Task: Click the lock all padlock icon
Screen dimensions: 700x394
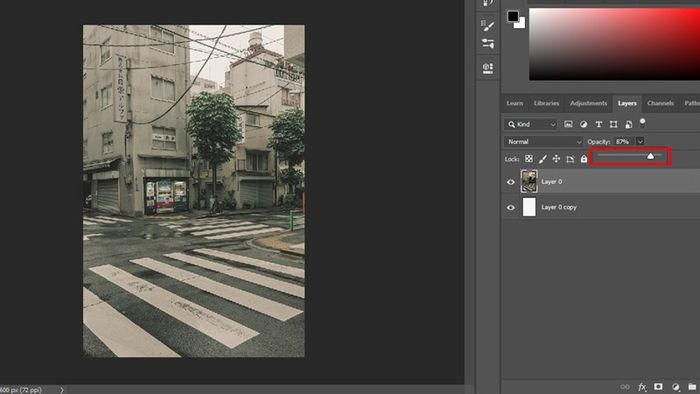Action: [x=583, y=159]
